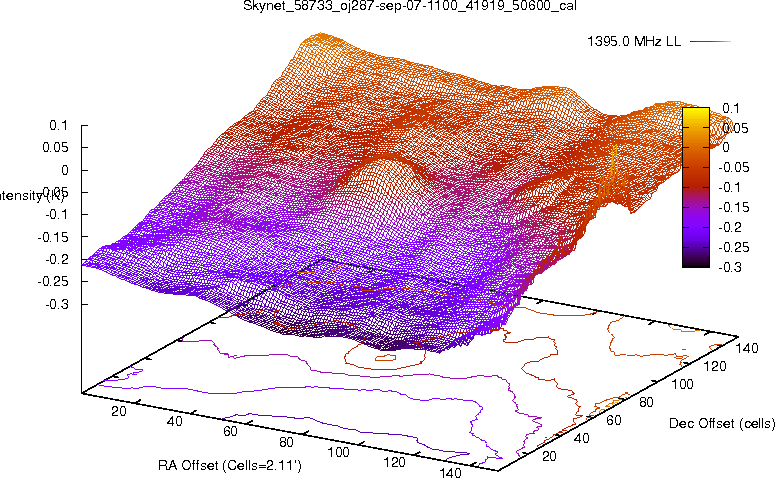This screenshot has width=775, height=478.
Task: Click the -0.15 tick on the intensity axis
Action: pyautogui.click(x=53, y=237)
